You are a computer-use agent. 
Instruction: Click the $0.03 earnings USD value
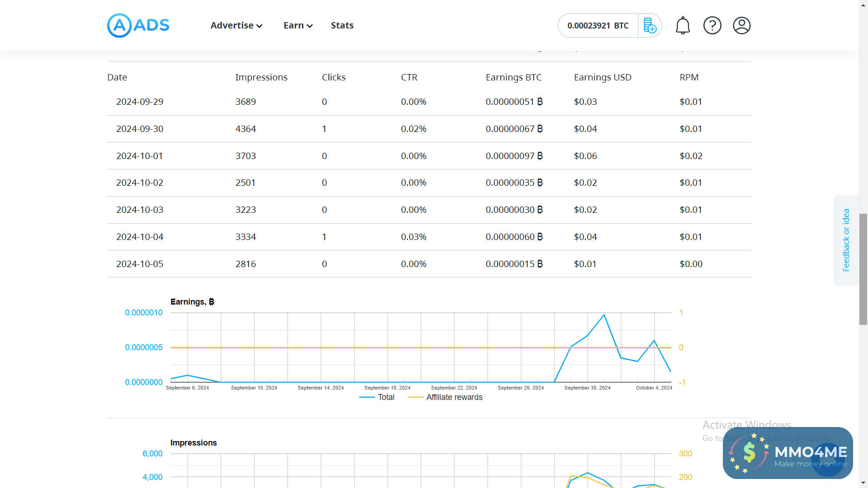(585, 102)
